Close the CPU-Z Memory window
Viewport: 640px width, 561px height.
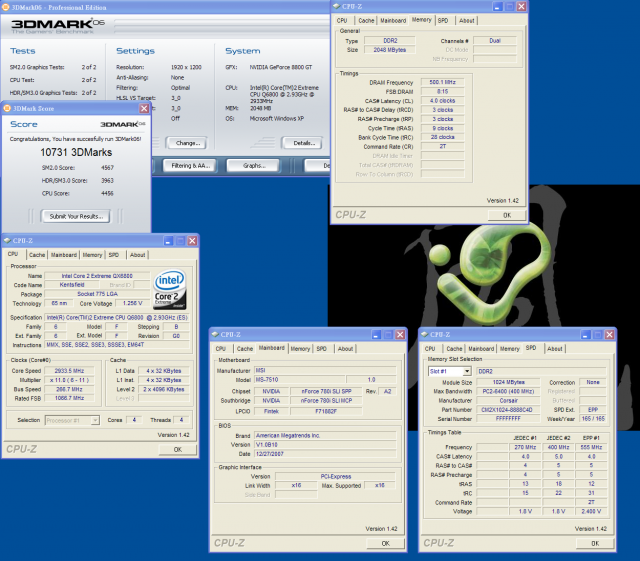tap(521, 7)
